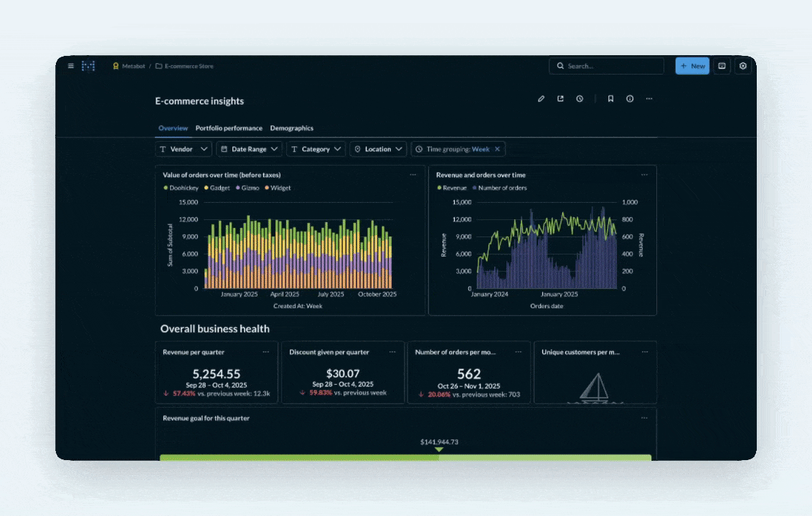Expand the Date Range filter

[x=249, y=149]
